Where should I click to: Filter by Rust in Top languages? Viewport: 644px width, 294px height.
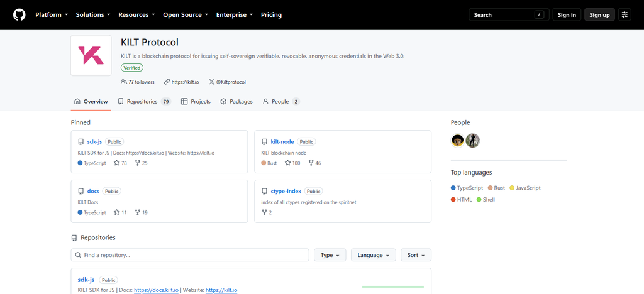click(497, 188)
